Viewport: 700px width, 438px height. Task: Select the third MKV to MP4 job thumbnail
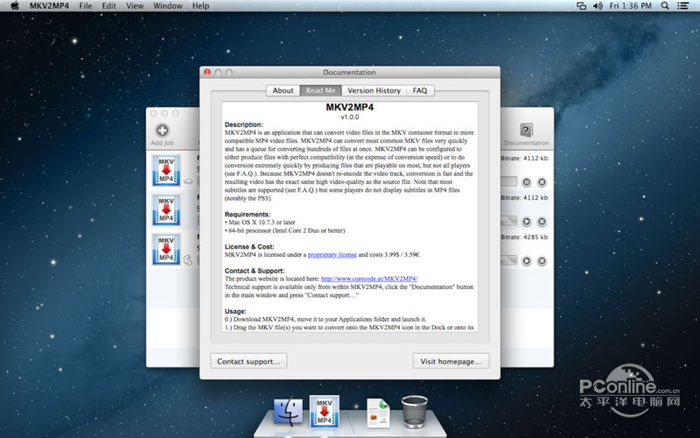coord(166,249)
